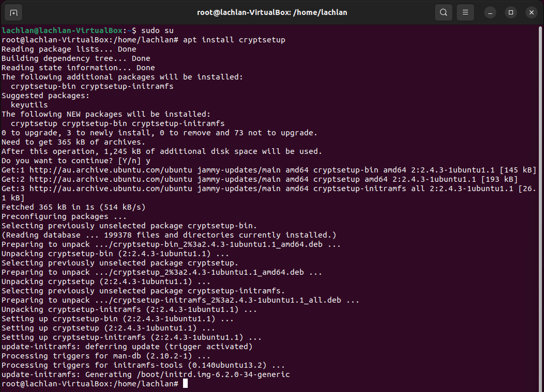The width and height of the screenshot is (544, 392).
Task: Maximize the terminal window
Action: tap(510, 12)
